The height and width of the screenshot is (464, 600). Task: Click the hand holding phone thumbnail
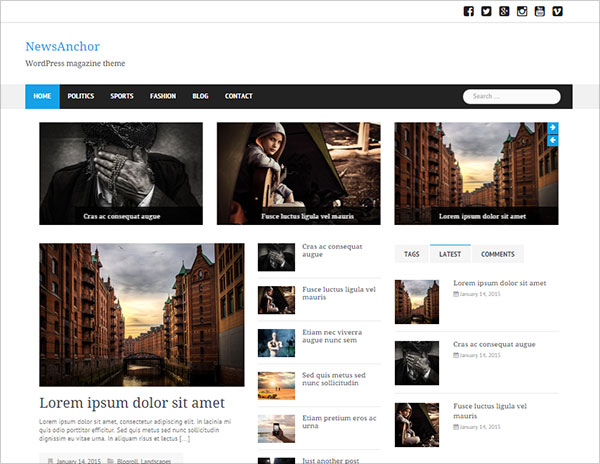pyautogui.click(x=276, y=428)
